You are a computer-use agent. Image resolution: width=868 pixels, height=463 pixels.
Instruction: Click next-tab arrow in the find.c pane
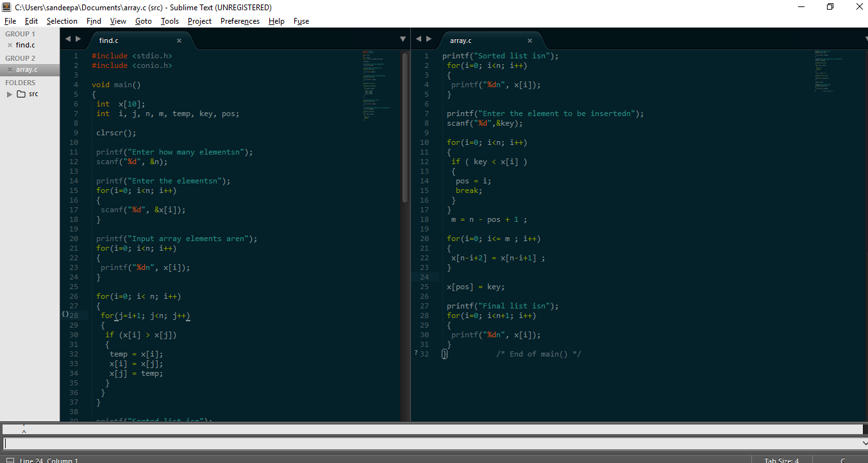(x=78, y=39)
